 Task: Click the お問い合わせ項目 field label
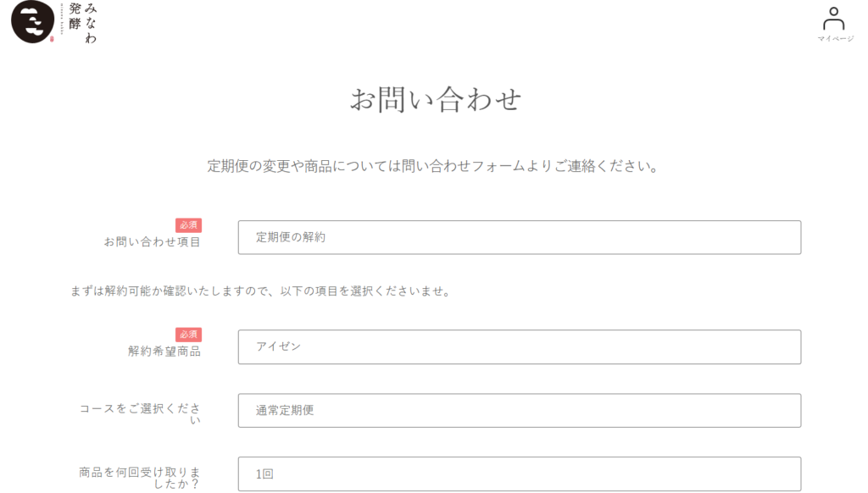tap(153, 241)
